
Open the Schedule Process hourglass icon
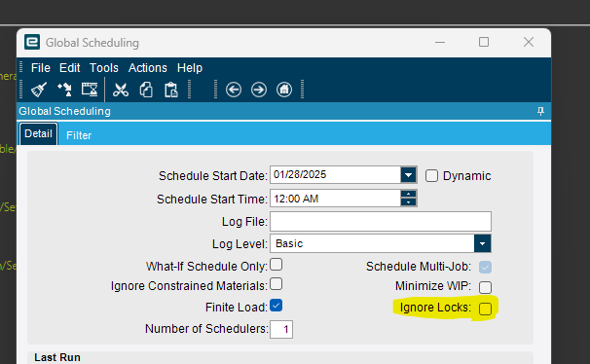point(90,90)
